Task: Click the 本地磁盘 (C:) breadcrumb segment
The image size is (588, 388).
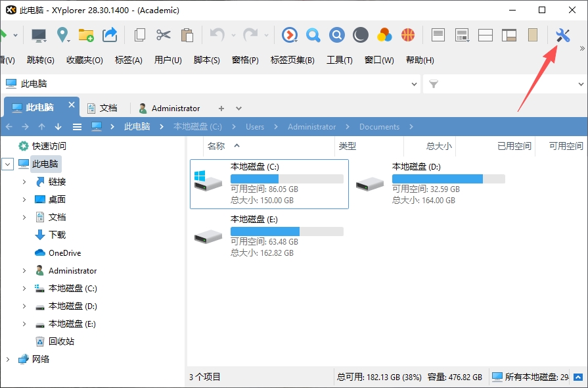Action: (x=198, y=127)
